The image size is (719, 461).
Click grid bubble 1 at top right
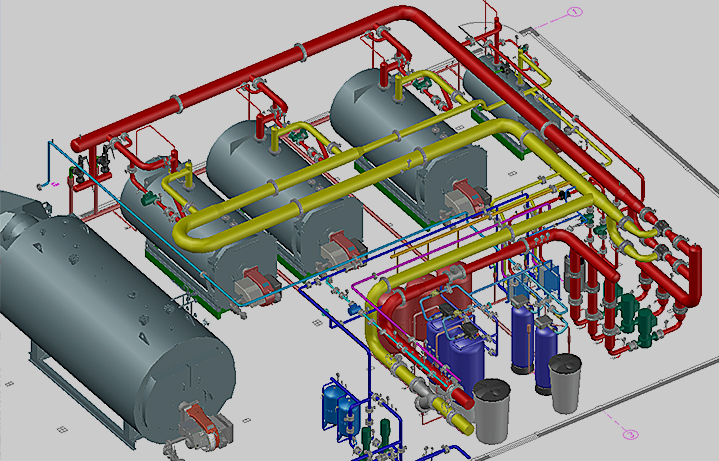(x=575, y=11)
